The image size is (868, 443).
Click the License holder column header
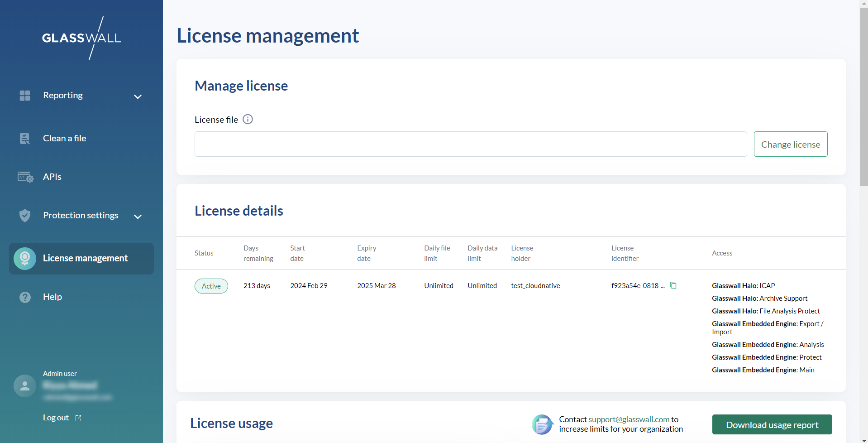522,253
